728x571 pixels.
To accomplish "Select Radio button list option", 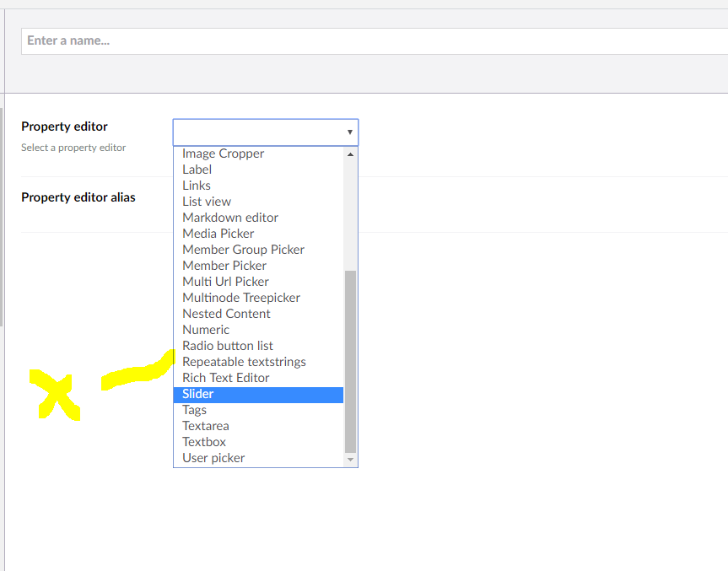I will coord(259,346).
